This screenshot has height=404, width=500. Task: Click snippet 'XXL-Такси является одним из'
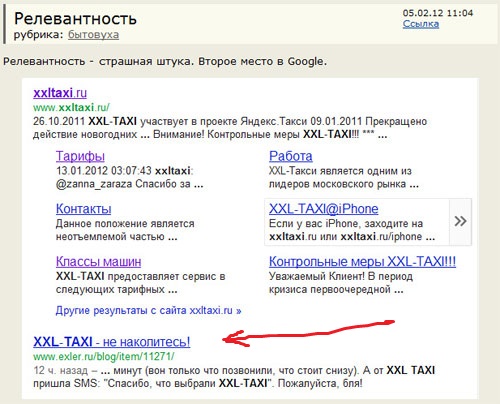pyautogui.click(x=340, y=171)
